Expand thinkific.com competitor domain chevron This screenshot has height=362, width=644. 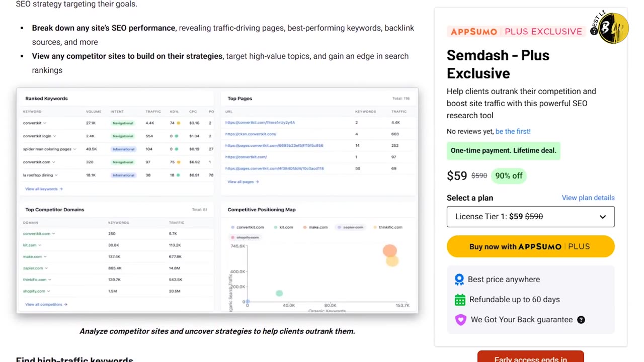pos(50,280)
